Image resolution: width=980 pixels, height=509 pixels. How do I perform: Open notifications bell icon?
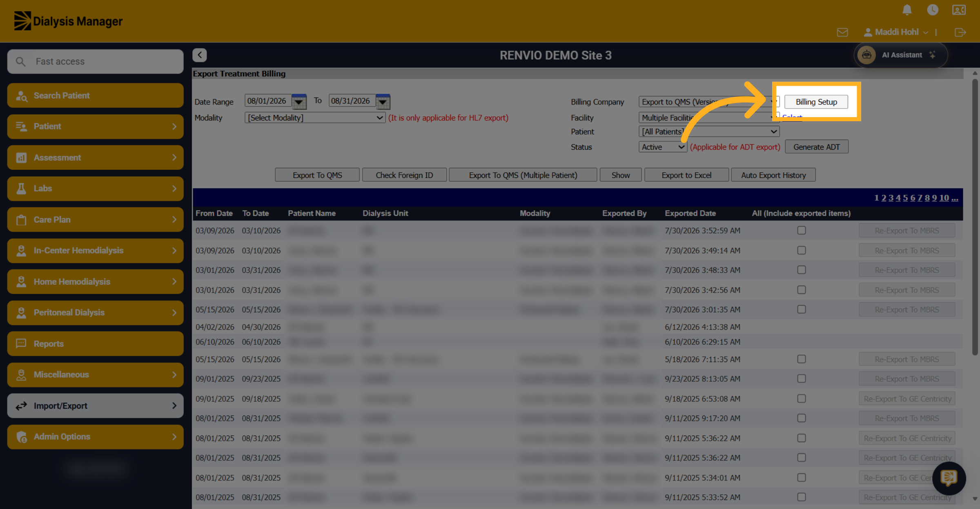(907, 9)
